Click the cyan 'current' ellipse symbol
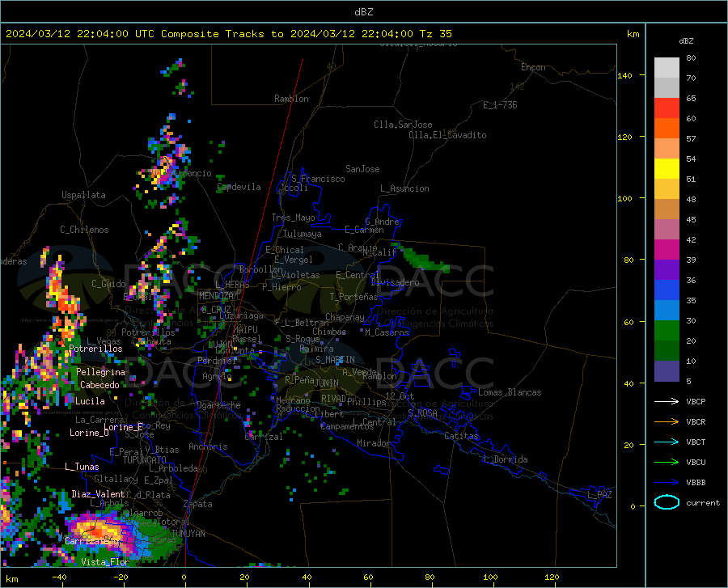 (667, 502)
